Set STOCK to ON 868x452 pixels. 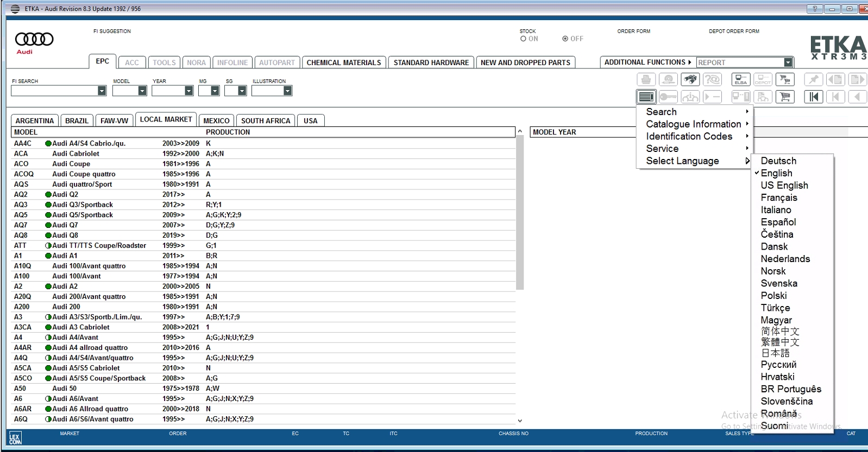tap(523, 39)
